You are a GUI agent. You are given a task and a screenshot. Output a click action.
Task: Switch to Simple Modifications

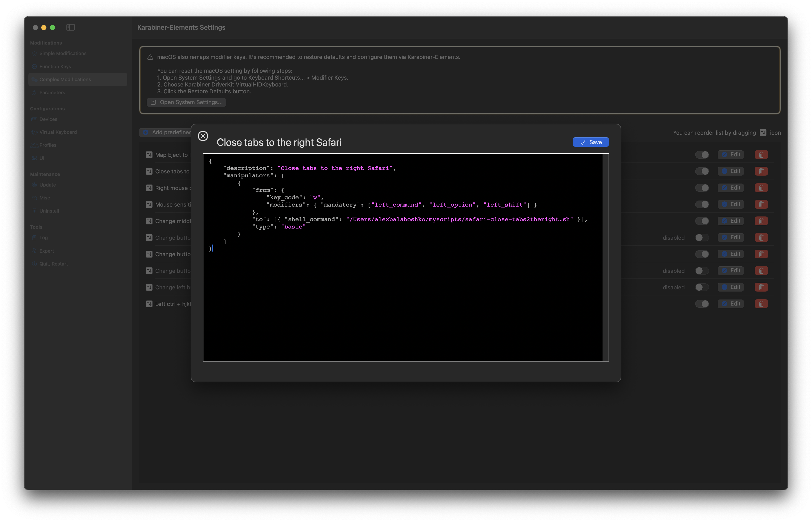pyautogui.click(x=62, y=53)
